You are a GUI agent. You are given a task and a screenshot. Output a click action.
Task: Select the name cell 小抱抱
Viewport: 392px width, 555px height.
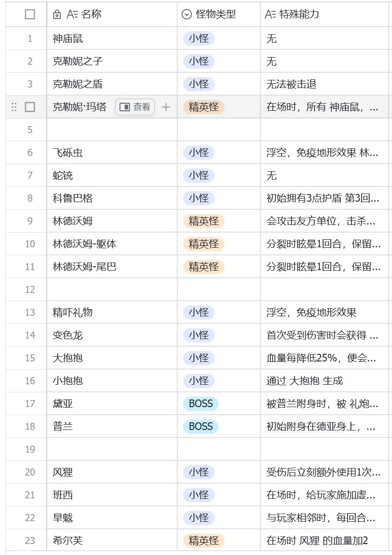pyautogui.click(x=112, y=381)
